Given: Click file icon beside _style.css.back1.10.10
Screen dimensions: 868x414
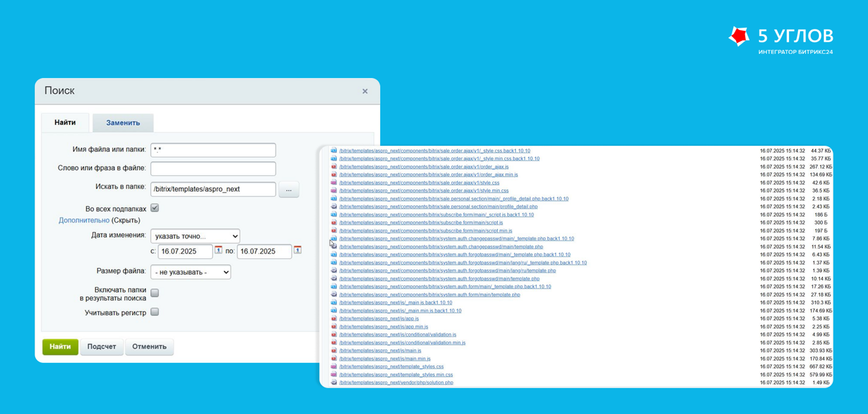Looking at the screenshot, I should 334,150.
